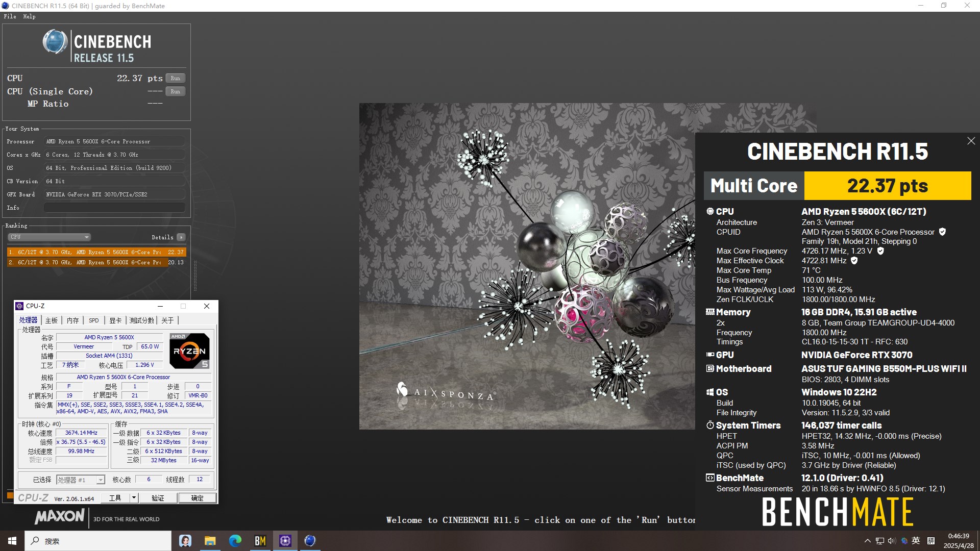
Task: Click the CPU chip icon in BenchMate
Action: click(710, 211)
